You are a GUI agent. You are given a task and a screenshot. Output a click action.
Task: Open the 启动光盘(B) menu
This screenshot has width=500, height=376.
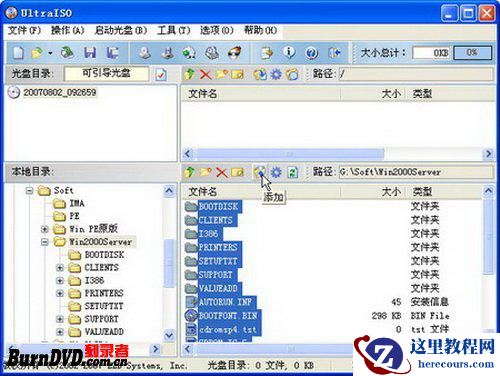tap(121, 30)
